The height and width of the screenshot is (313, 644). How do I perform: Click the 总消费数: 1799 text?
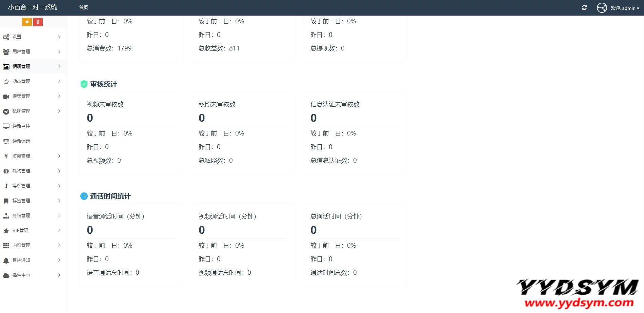[x=109, y=48]
